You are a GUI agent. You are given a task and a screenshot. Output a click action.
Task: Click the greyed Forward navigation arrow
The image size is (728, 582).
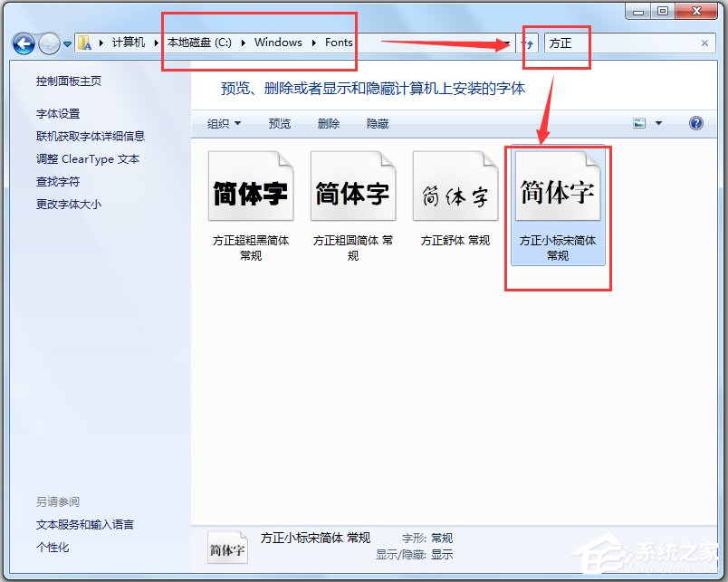(49, 43)
